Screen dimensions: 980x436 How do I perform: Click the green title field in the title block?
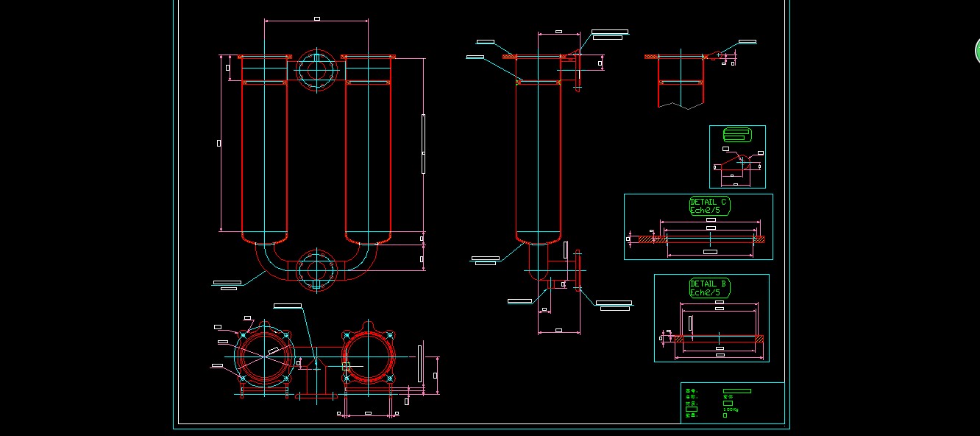736,391
